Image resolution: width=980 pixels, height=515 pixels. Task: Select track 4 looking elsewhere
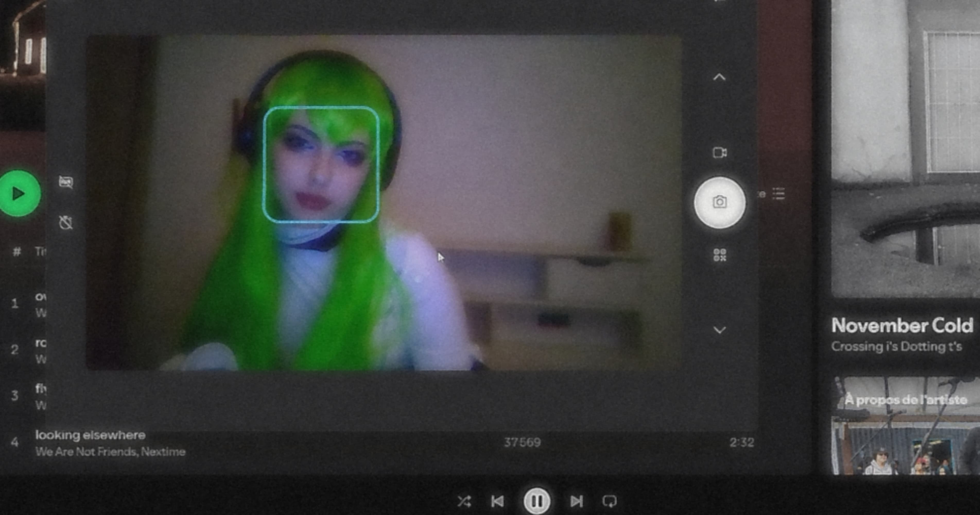[90, 435]
